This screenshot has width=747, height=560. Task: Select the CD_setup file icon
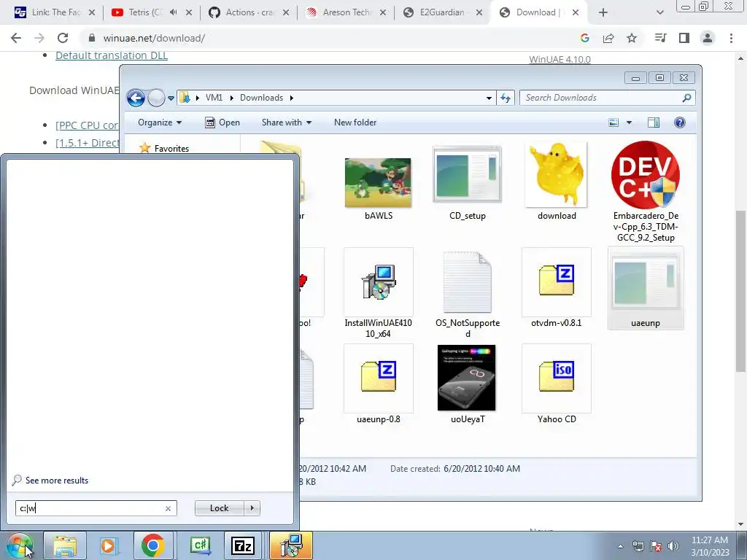[468, 174]
